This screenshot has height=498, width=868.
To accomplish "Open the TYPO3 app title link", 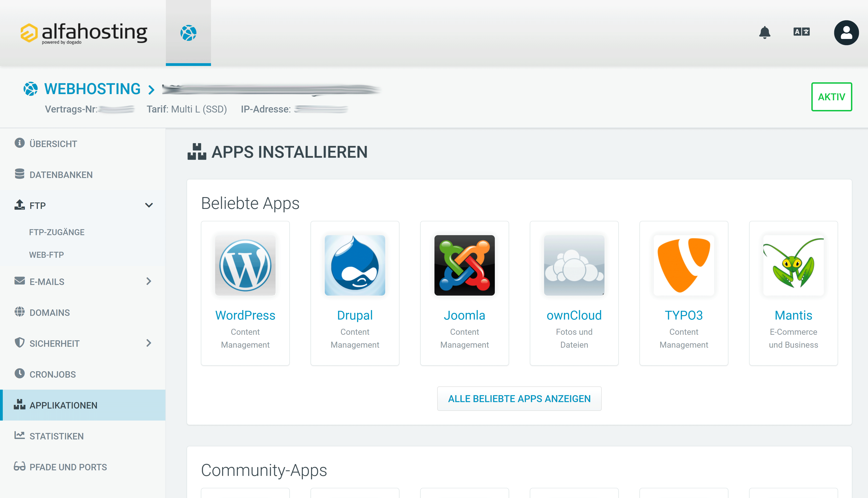I will pyautogui.click(x=684, y=315).
